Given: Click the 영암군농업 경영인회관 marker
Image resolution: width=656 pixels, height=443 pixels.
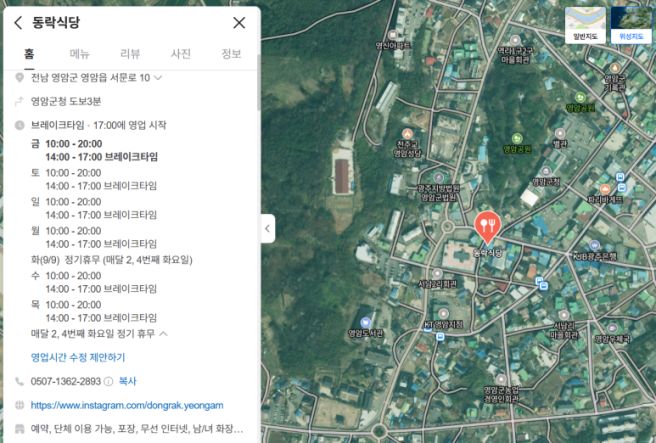Looking at the screenshot, I should [501, 380].
